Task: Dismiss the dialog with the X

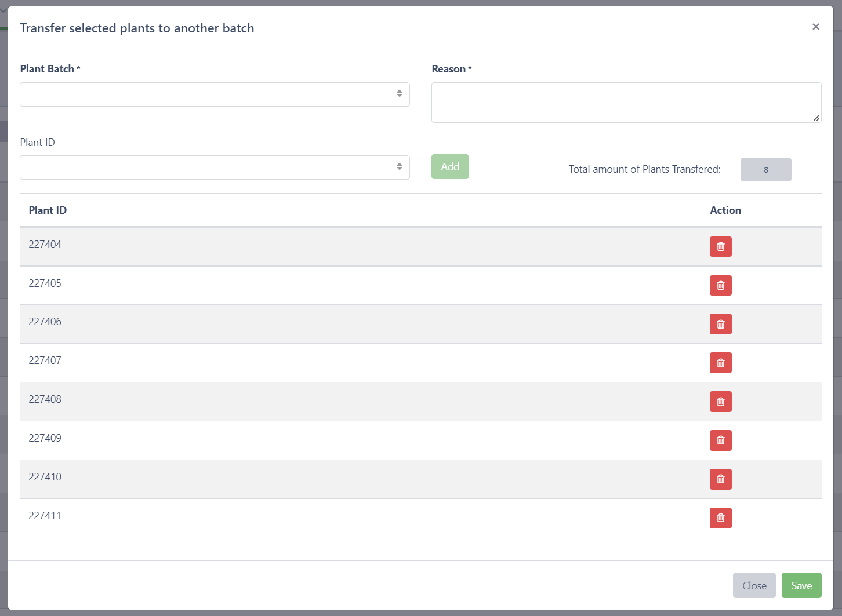Action: (x=815, y=27)
